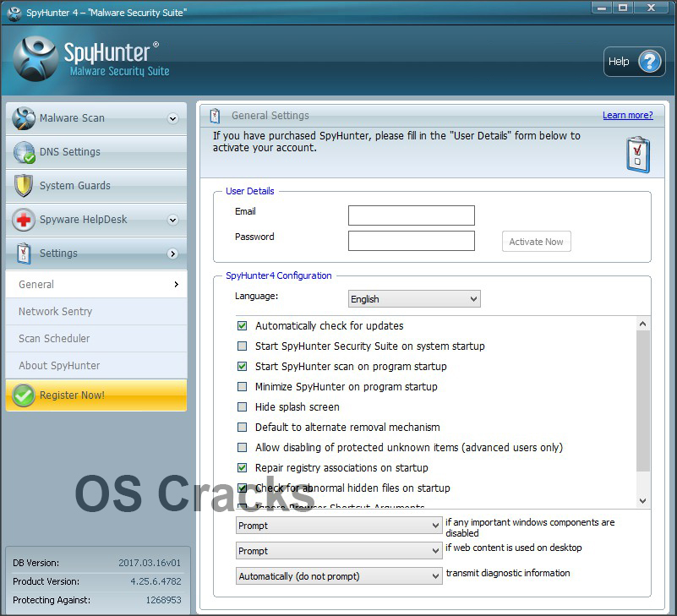This screenshot has height=616, width=677.
Task: Enable Minimize SpyHunter on program startup
Action: pyautogui.click(x=243, y=387)
